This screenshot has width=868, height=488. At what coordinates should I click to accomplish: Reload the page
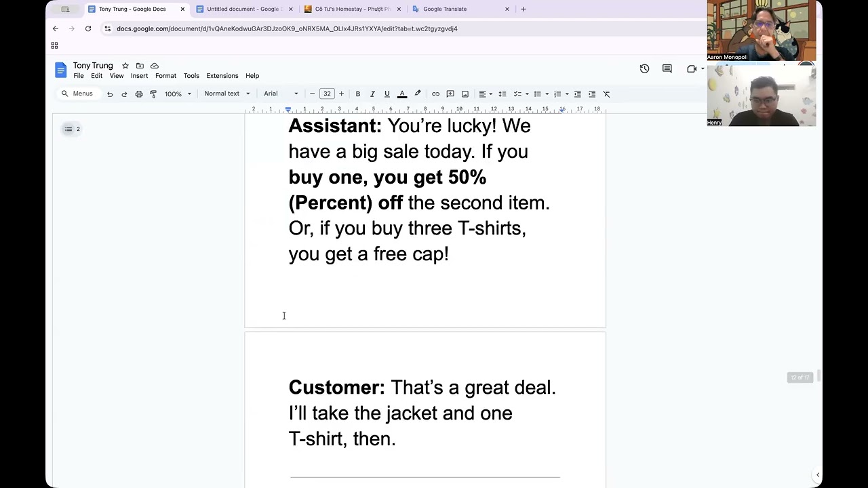88,28
